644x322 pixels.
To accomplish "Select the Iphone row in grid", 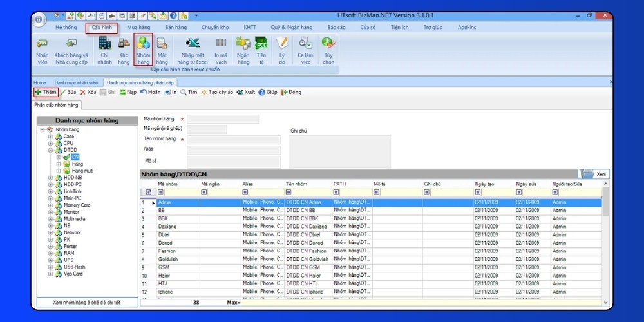I will pos(371,292).
